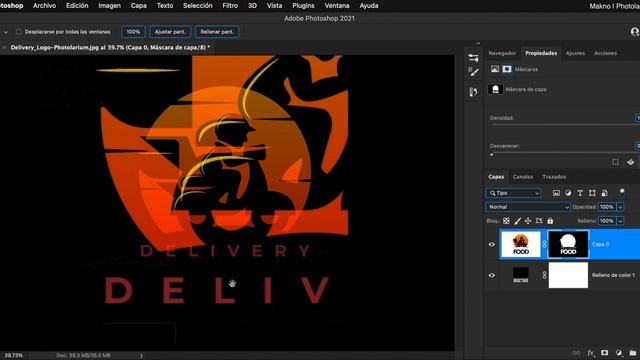Open the Ayuda menu
Screen dimensions: 640x360
coord(369,6)
